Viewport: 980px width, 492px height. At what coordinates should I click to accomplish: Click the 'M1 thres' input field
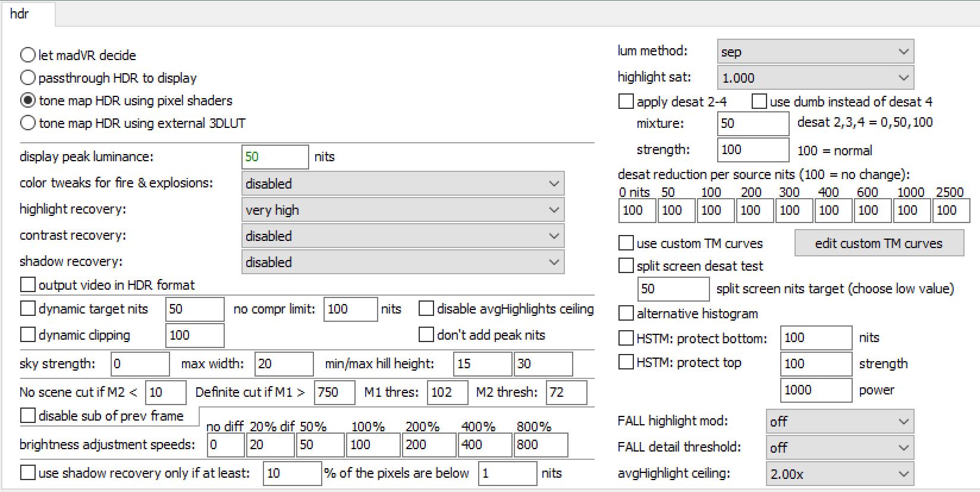(x=447, y=393)
